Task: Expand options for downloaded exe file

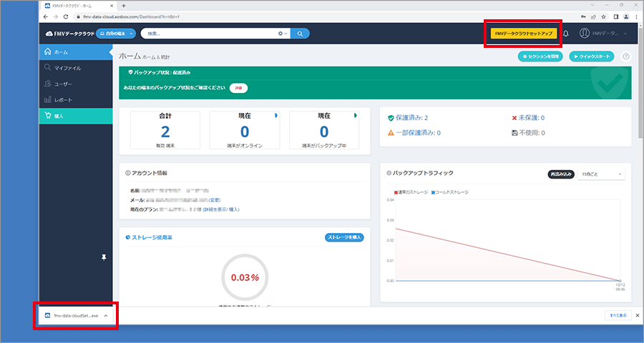Action: [x=106, y=315]
